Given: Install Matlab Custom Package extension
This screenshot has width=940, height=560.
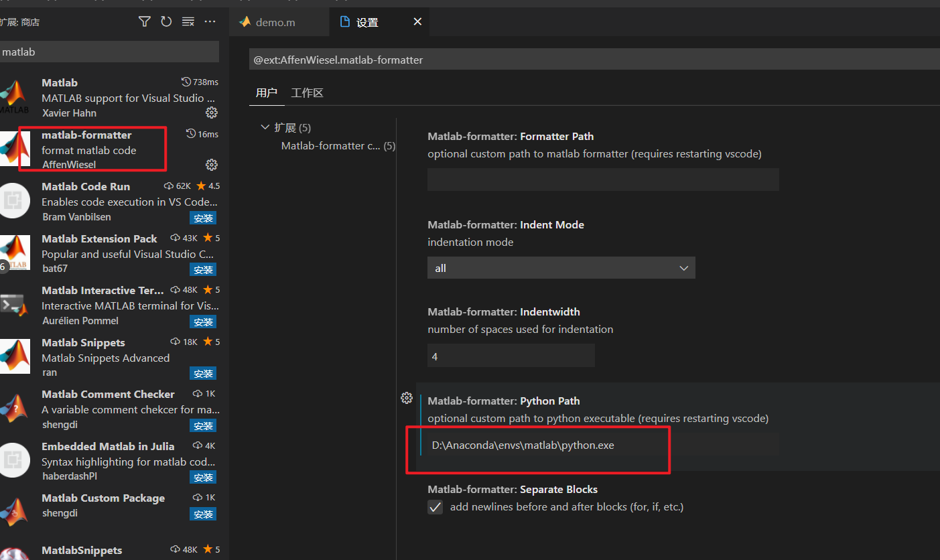Looking at the screenshot, I should pos(203,514).
